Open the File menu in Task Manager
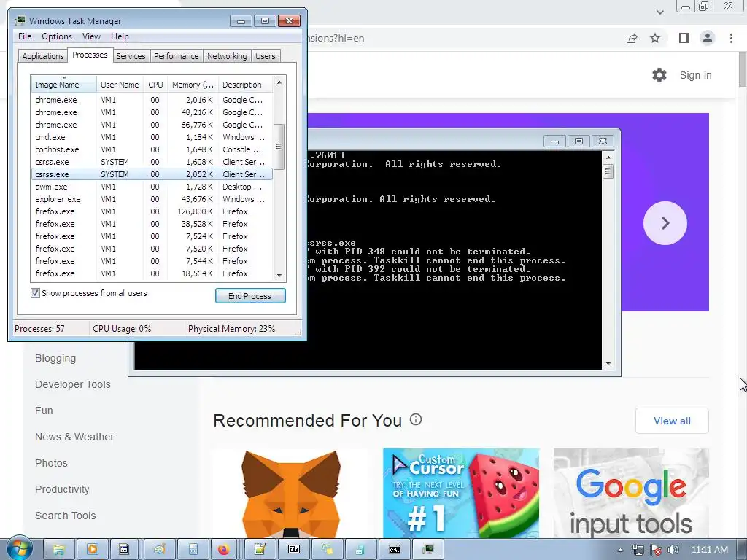This screenshot has height=560, width=747. (x=25, y=36)
